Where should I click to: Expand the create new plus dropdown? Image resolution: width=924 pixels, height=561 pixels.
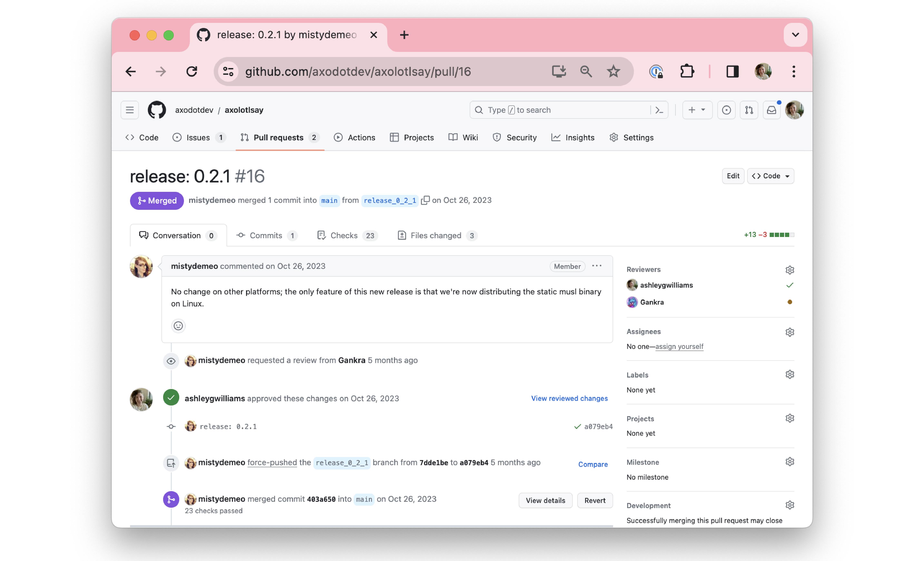click(697, 110)
